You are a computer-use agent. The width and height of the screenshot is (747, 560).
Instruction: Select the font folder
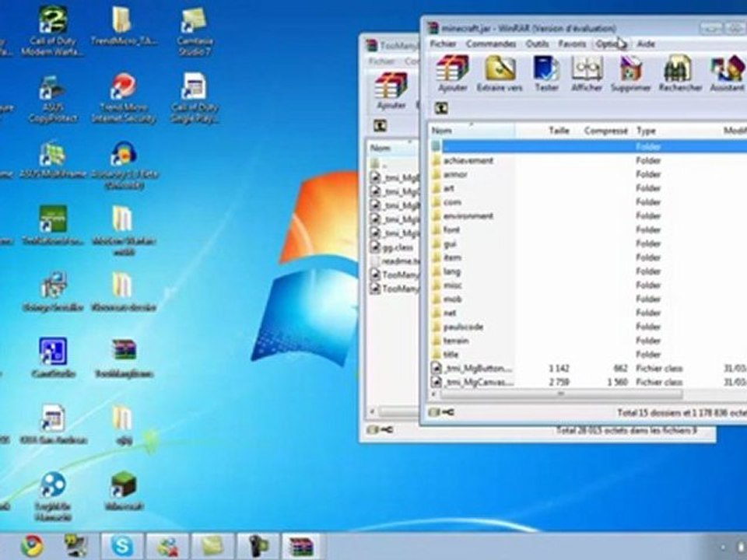click(x=451, y=229)
